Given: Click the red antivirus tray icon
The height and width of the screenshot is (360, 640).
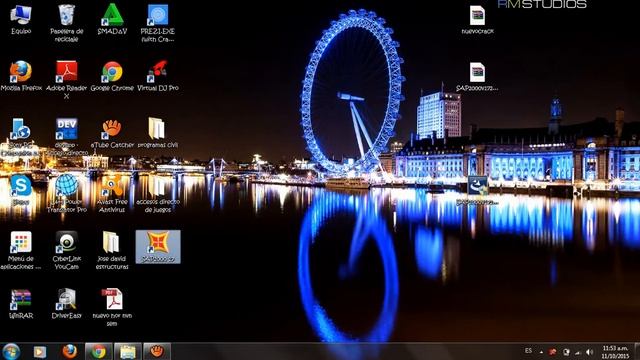Looking at the screenshot, I should (x=553, y=352).
